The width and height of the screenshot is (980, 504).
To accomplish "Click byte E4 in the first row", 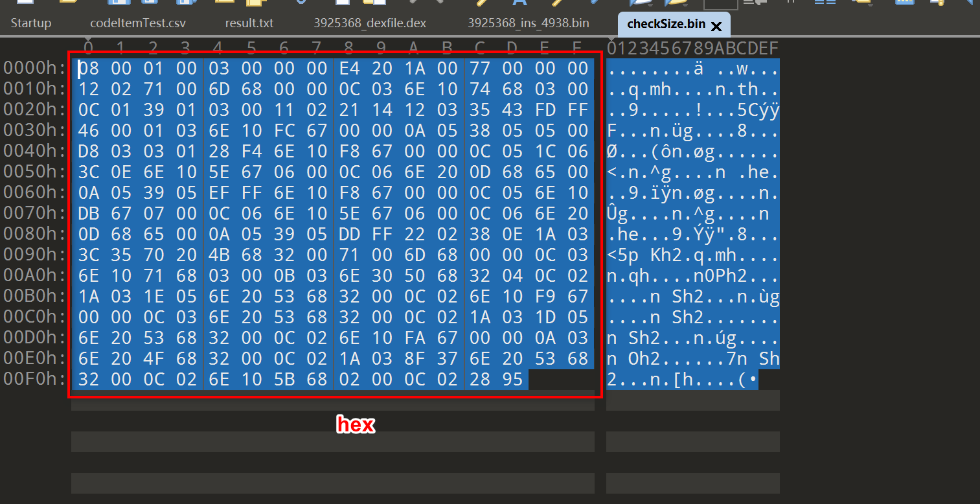I will coord(350,69).
